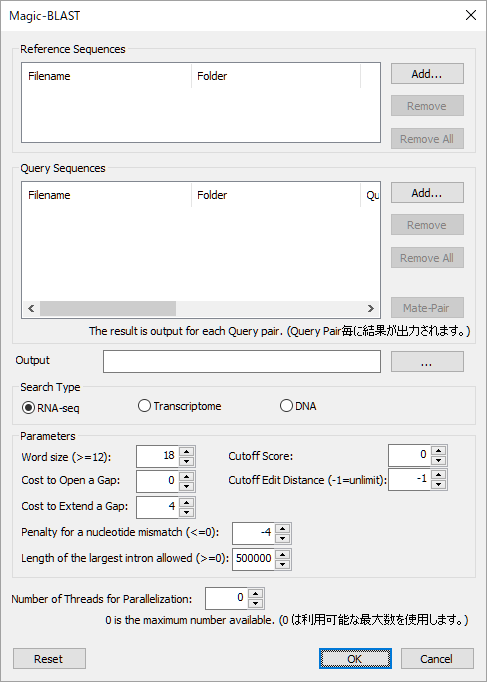Decrease Number of Threads value
Image resolution: width=487 pixels, height=682 pixels.
(256, 603)
